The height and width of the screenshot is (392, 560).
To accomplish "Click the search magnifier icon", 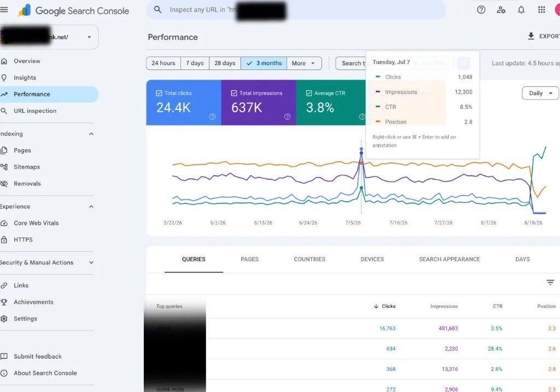I will coord(157,10).
